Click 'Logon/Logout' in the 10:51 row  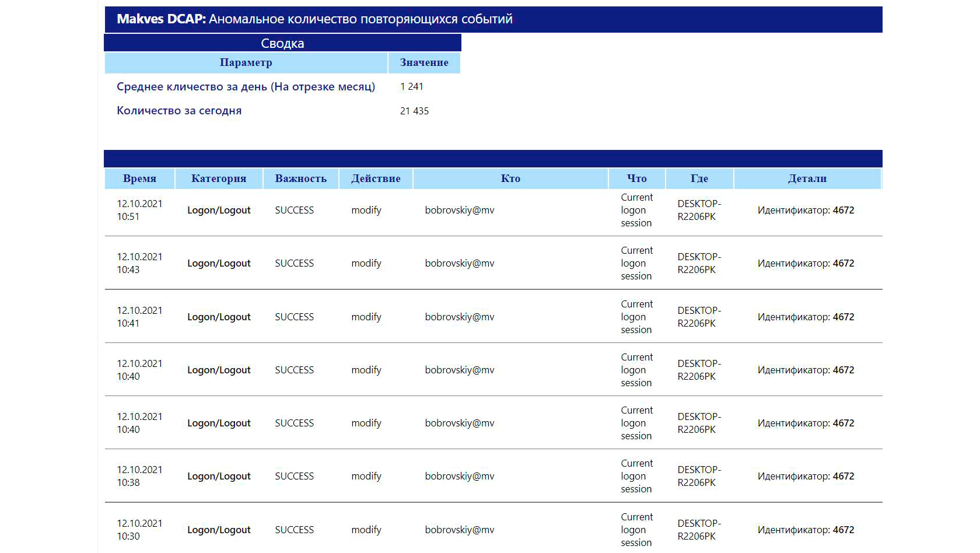(x=219, y=210)
